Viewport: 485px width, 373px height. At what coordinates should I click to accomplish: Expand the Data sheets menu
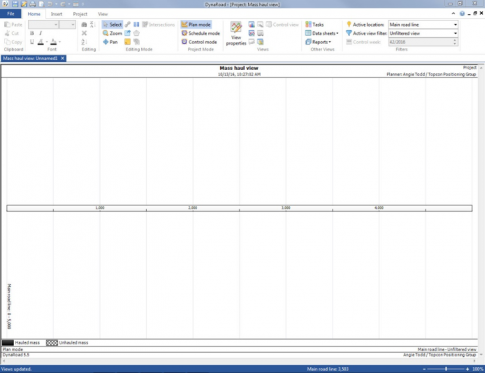click(322, 33)
